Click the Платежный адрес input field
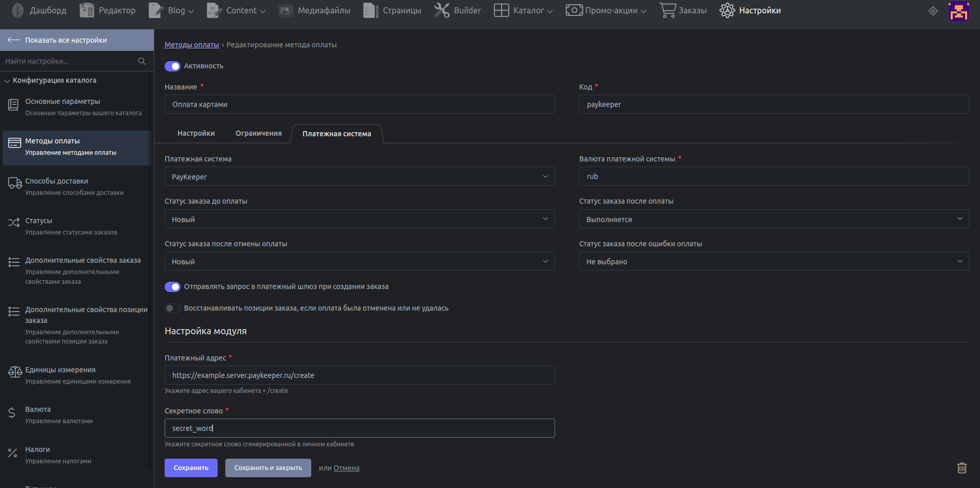The height and width of the screenshot is (488, 980). [x=359, y=375]
